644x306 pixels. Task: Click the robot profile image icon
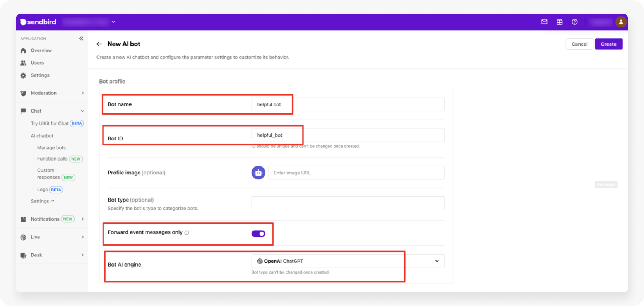(x=258, y=173)
